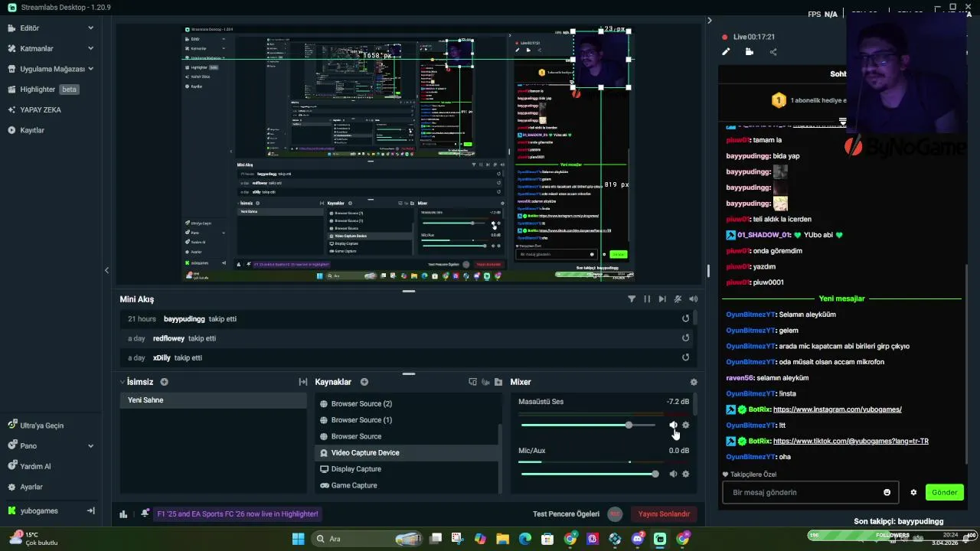
Task: Mute Mic/Aux speaker toggle
Action: pyautogui.click(x=673, y=474)
